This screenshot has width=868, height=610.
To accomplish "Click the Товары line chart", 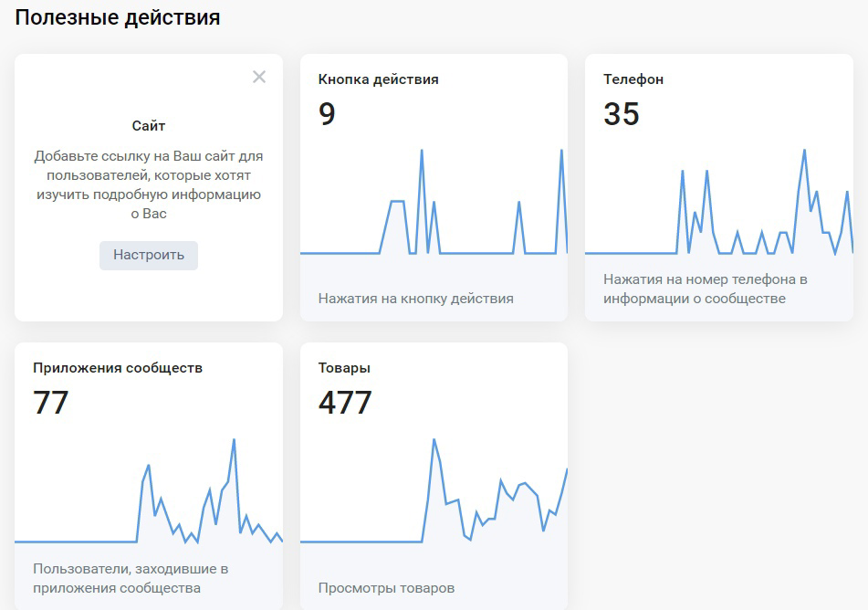I will pos(434,491).
